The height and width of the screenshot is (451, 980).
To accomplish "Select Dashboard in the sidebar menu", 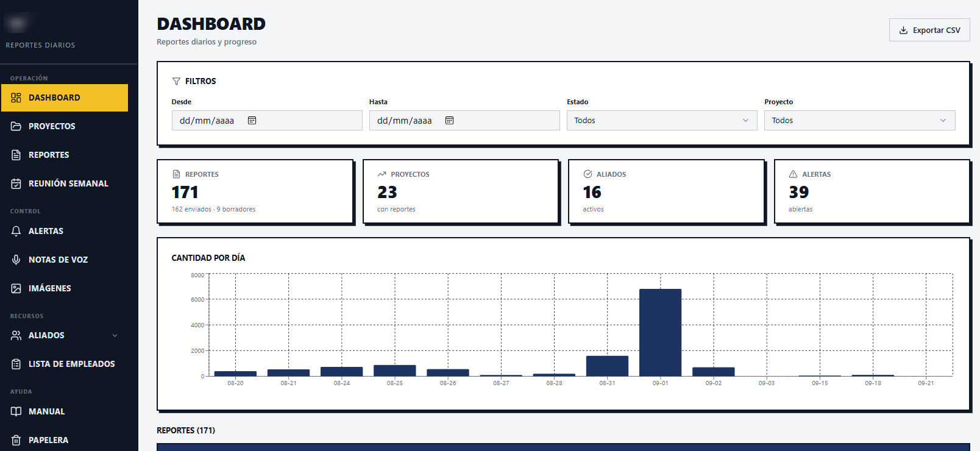I will tap(65, 98).
